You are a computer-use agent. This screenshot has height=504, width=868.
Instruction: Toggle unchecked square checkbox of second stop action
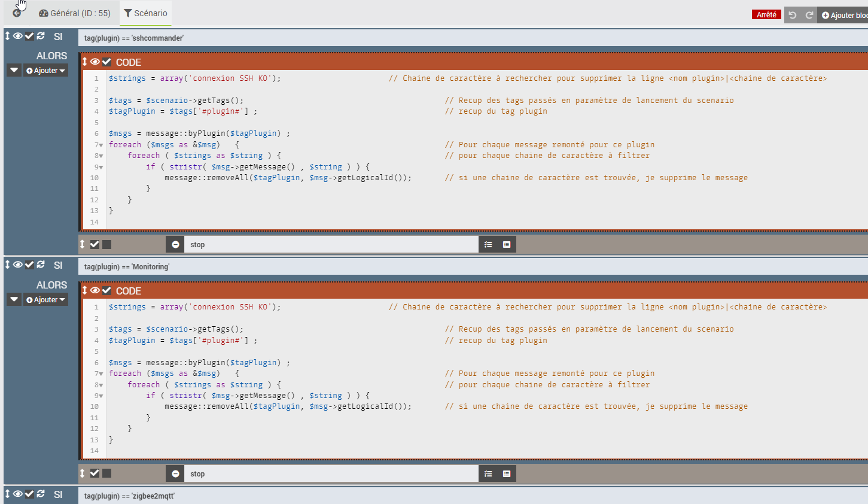pos(106,473)
